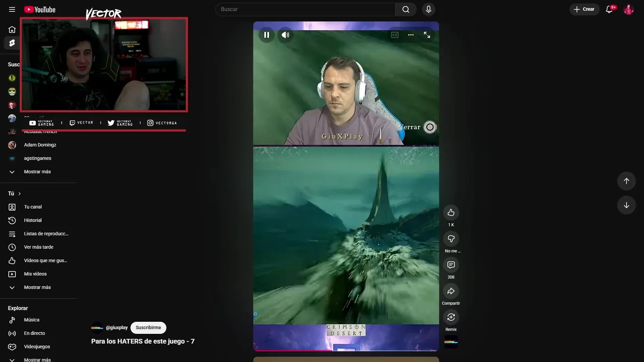The width and height of the screenshot is (644, 362).
Task: Open Home from the sidebar icon
Action: [12, 30]
